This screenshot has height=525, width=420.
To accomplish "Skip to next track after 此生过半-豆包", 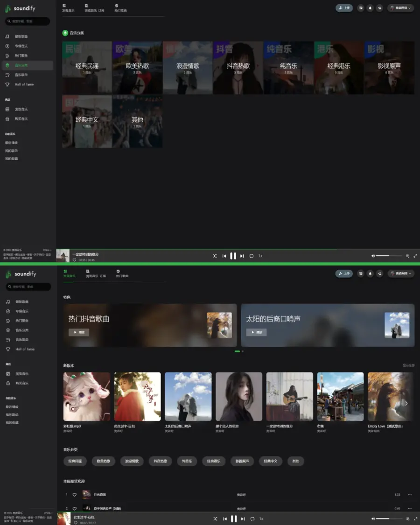I will tap(243, 518).
